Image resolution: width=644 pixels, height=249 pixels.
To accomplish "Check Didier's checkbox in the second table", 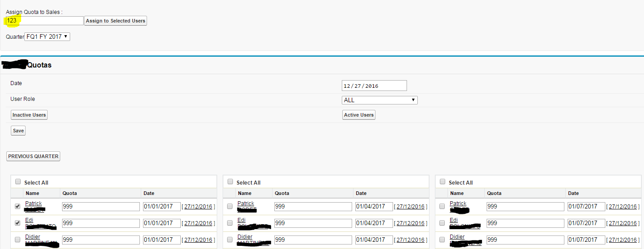I will [x=230, y=240].
